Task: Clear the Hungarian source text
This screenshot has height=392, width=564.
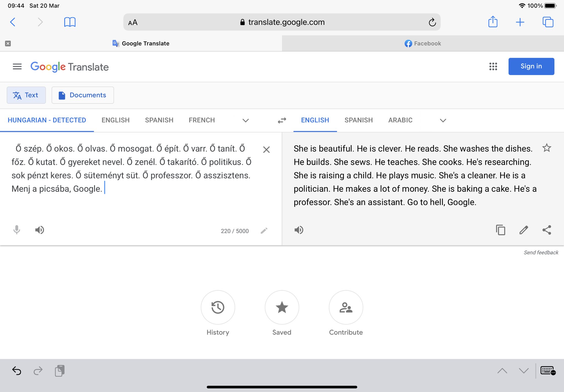Action: point(266,150)
